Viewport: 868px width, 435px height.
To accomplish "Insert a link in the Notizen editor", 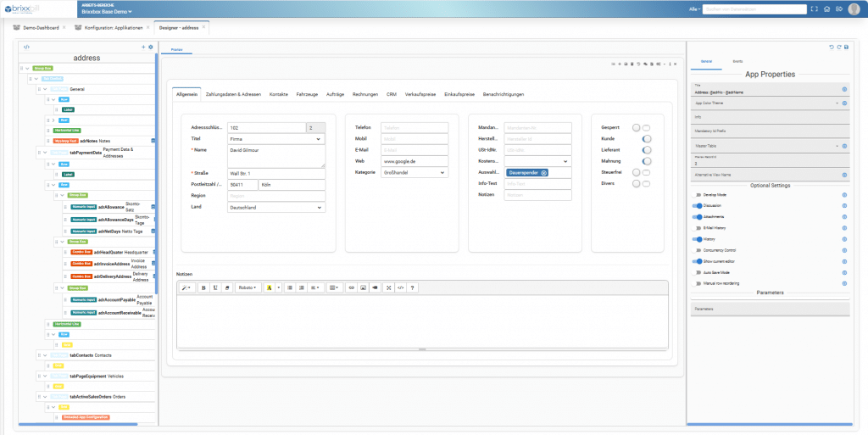I will (x=352, y=287).
